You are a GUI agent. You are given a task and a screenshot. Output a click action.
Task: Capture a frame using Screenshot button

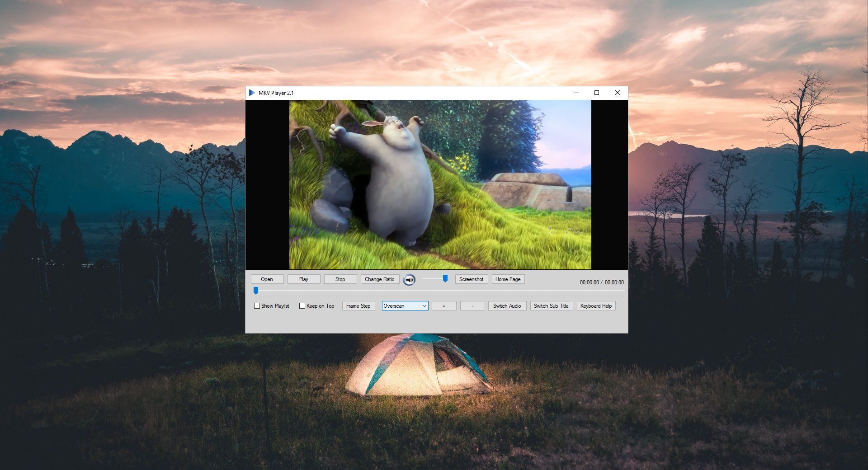tap(471, 279)
